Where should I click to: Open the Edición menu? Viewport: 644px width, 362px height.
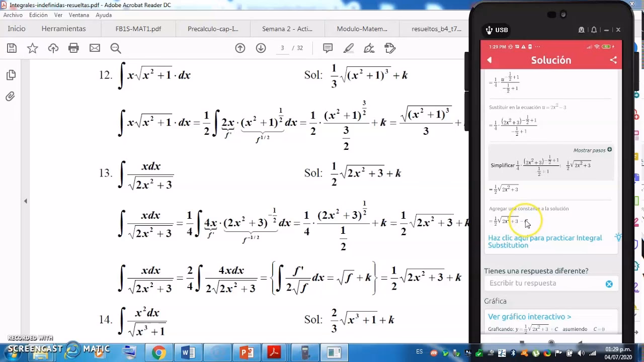click(x=38, y=15)
